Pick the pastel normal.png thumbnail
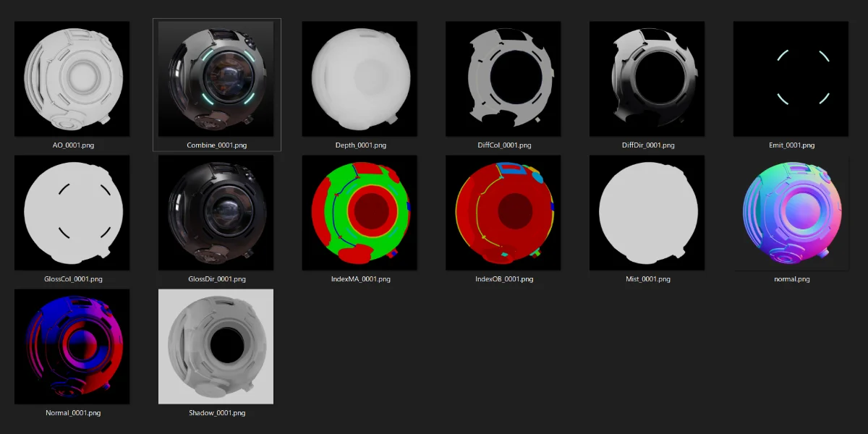The width and height of the screenshot is (868, 434). [x=791, y=213]
